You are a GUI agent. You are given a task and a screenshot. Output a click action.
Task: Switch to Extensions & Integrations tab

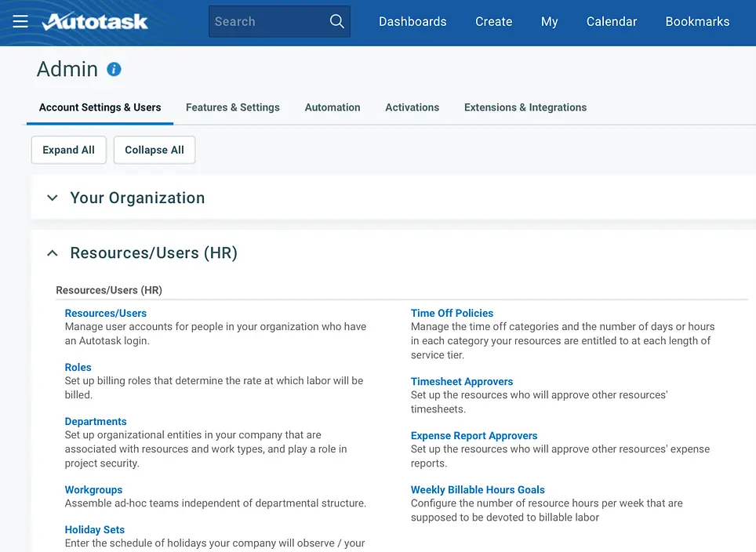525,107
